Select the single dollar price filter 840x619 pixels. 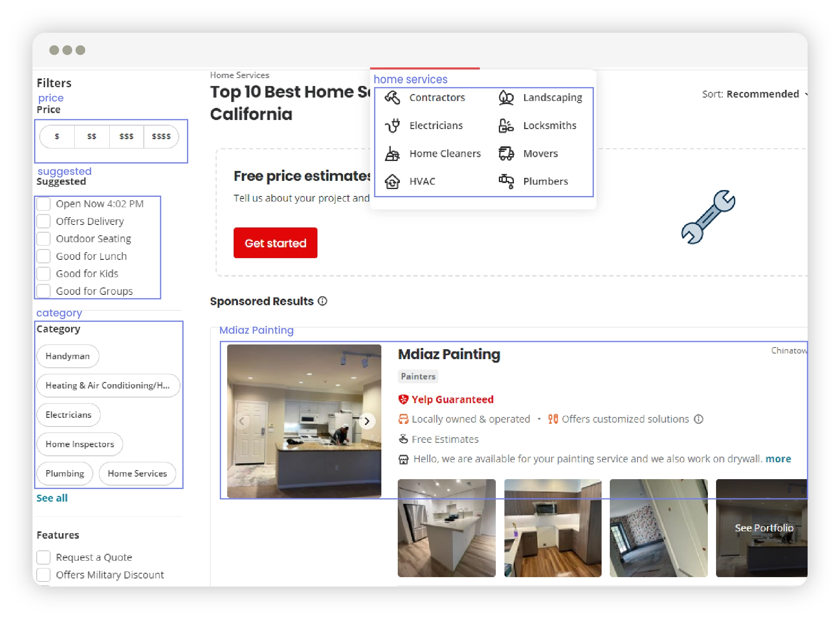[x=57, y=136]
